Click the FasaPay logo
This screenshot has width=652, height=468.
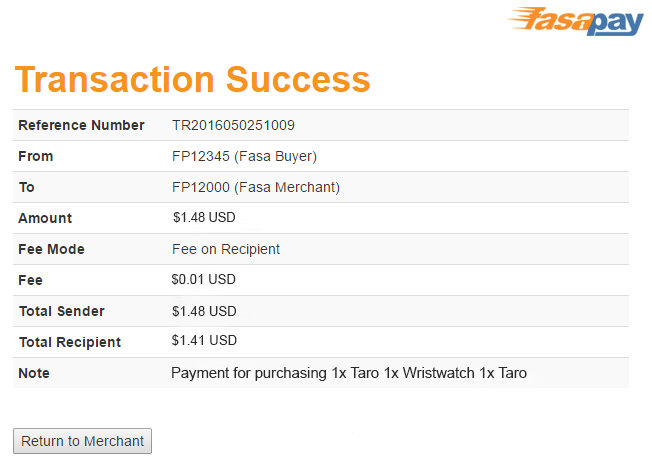point(576,21)
